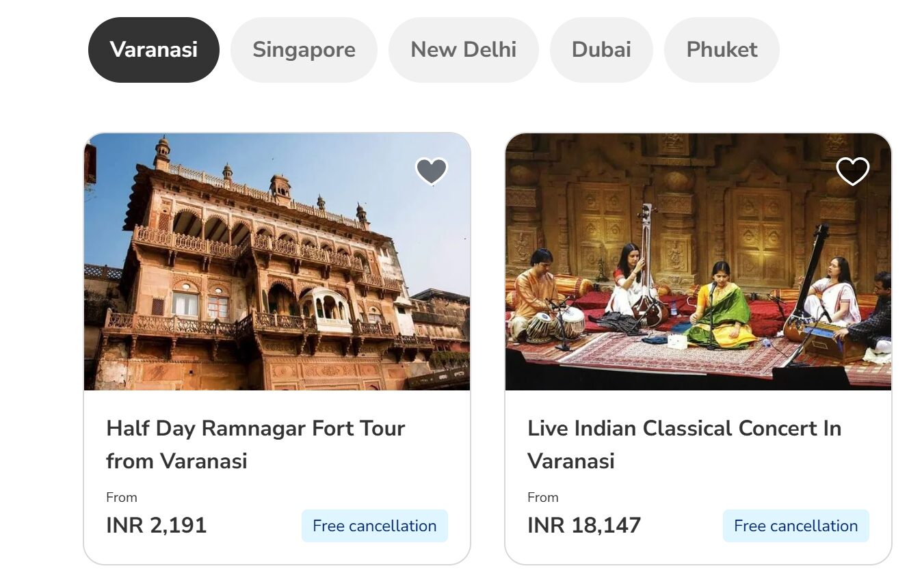Screen dimensions: 909x588
Task: Select the Varanasi destination tab
Action: [x=154, y=50]
